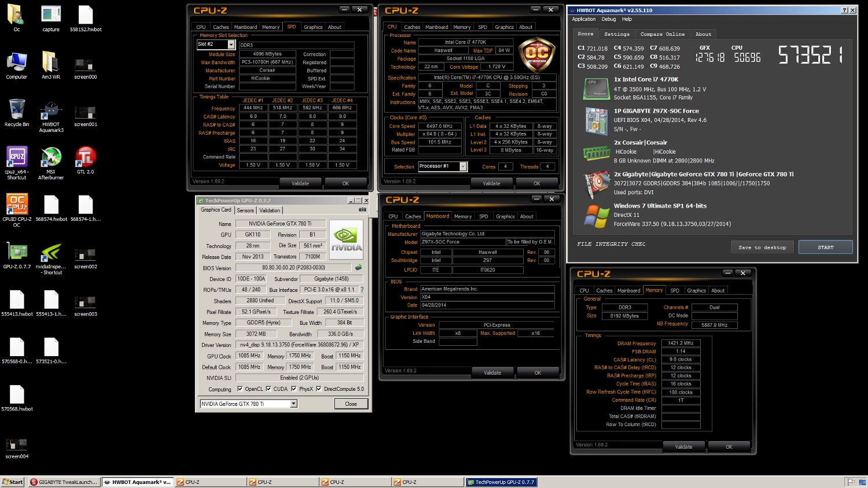Click DRAM Frequency 1421.2 MHz value
Viewport: 868px width, 488px height.
coord(681,343)
